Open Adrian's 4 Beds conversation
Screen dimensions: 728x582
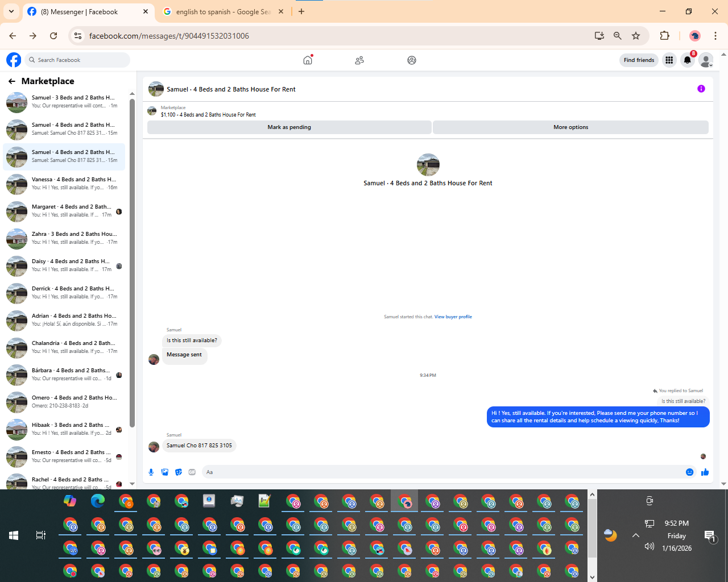tap(64, 320)
